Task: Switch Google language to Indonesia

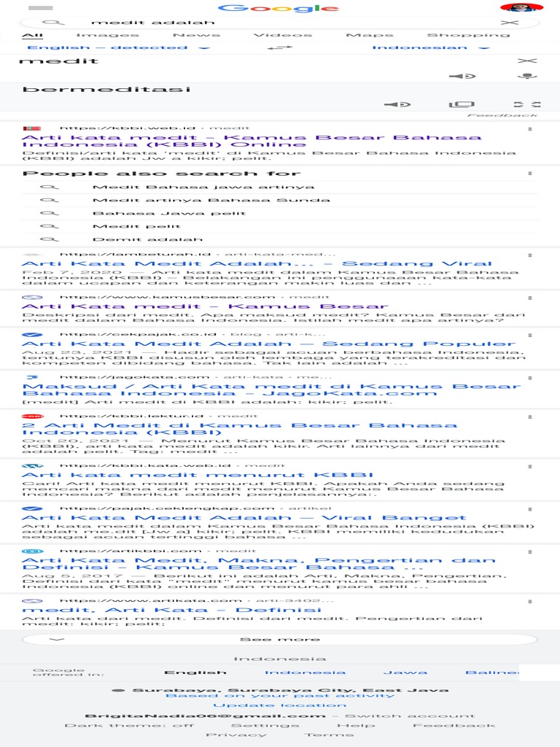Action: click(306, 672)
